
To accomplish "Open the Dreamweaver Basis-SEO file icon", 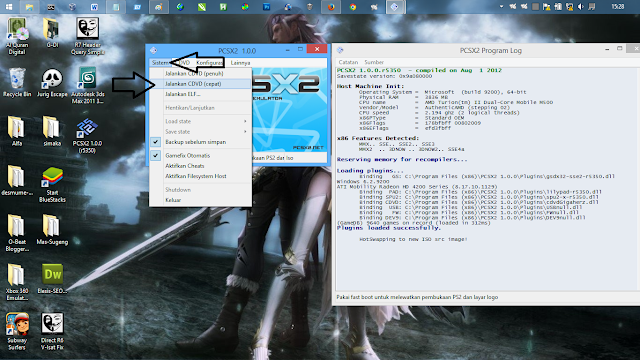I will point(52,279).
